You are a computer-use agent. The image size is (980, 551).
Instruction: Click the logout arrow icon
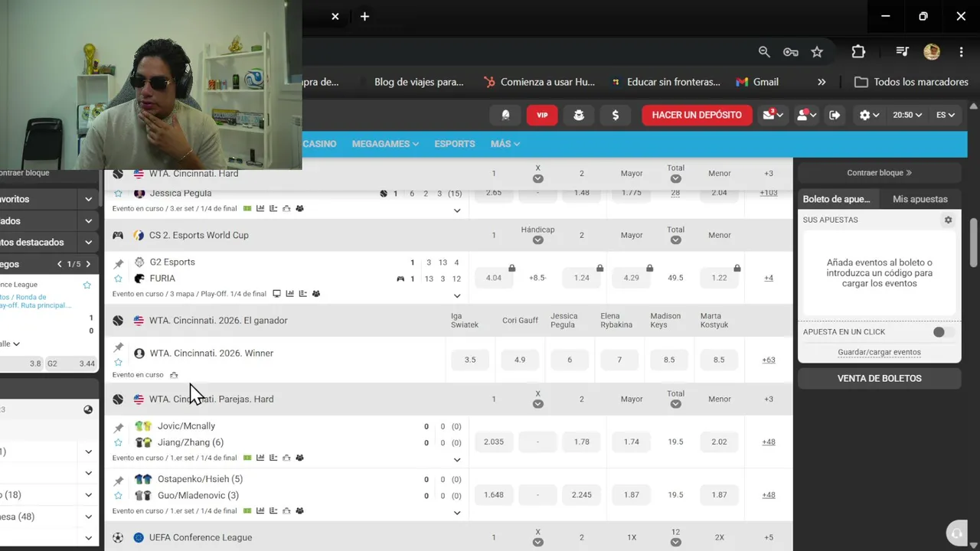pyautogui.click(x=835, y=115)
